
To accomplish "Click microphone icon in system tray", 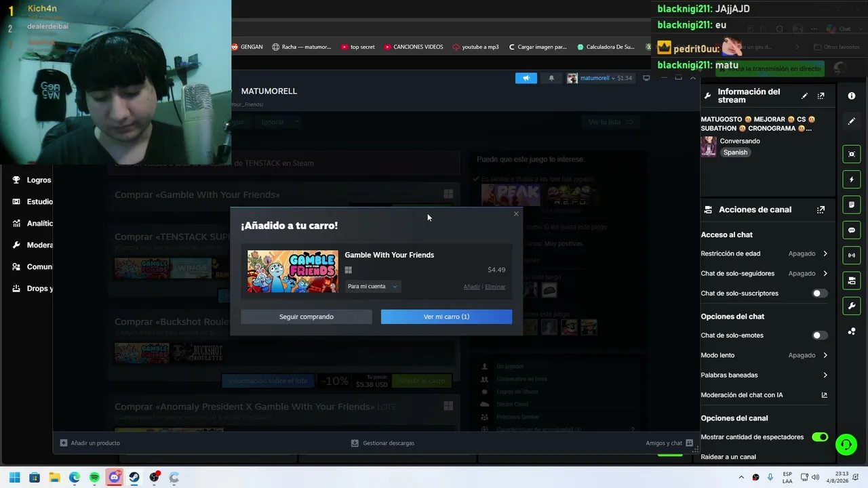I will coord(770,477).
